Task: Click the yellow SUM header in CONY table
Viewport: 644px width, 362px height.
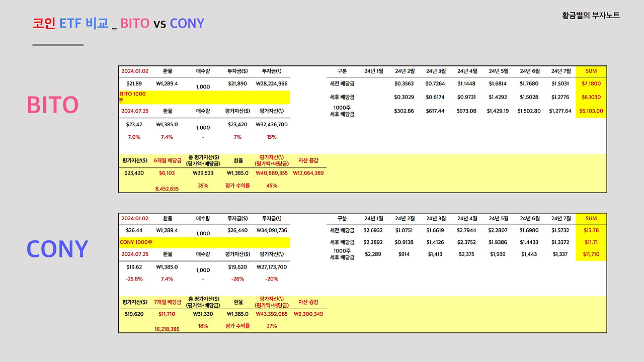Action: click(x=591, y=218)
